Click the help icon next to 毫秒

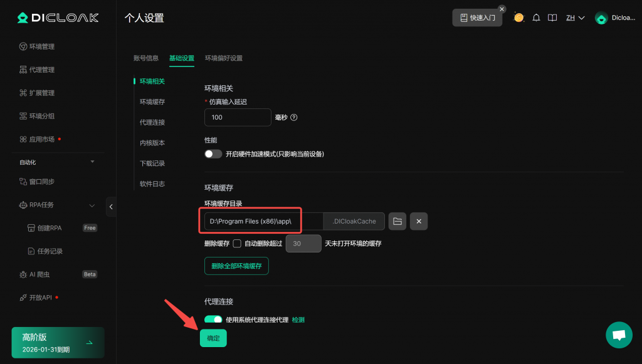coord(294,117)
